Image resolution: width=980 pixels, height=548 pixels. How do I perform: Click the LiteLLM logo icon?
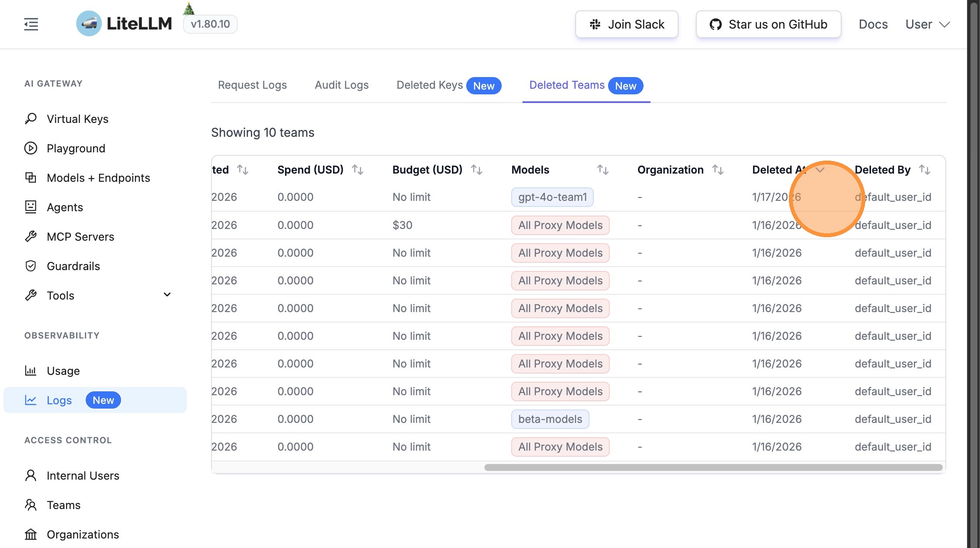tap(89, 24)
